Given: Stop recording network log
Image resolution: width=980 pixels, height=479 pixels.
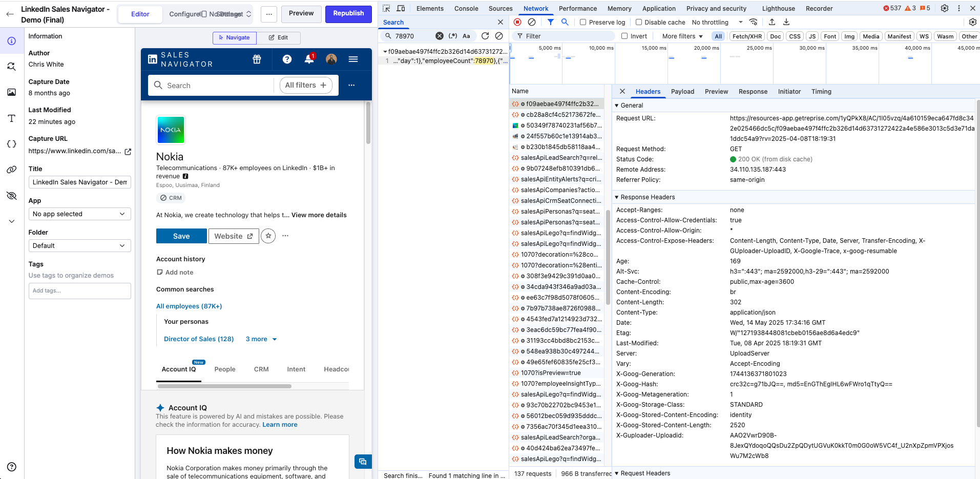Looking at the screenshot, I should pos(517,22).
